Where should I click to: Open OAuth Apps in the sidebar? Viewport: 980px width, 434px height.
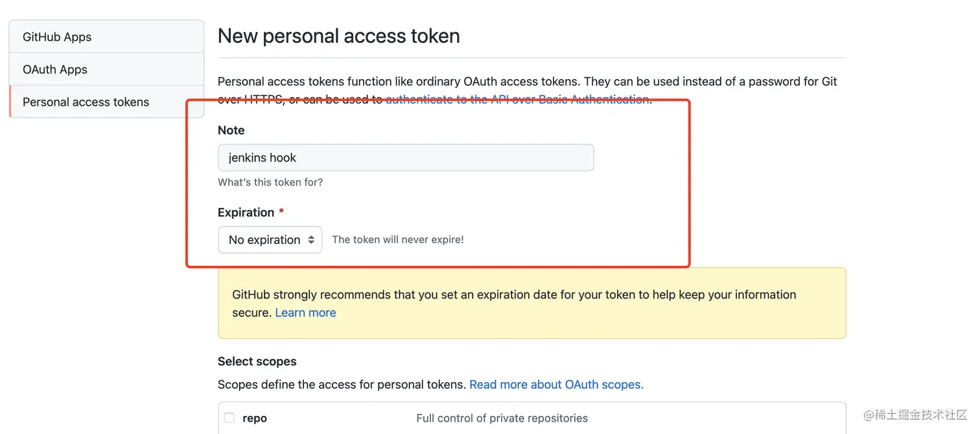[x=55, y=69]
